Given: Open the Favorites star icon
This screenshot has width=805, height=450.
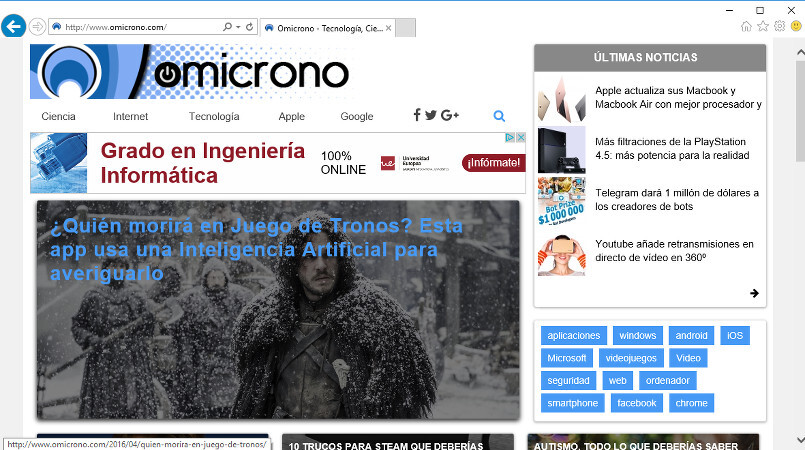Looking at the screenshot, I should 763,26.
